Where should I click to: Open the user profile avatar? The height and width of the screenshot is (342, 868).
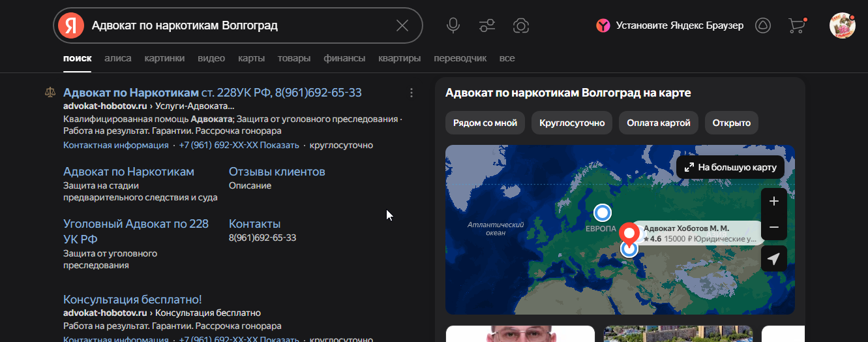click(x=842, y=25)
